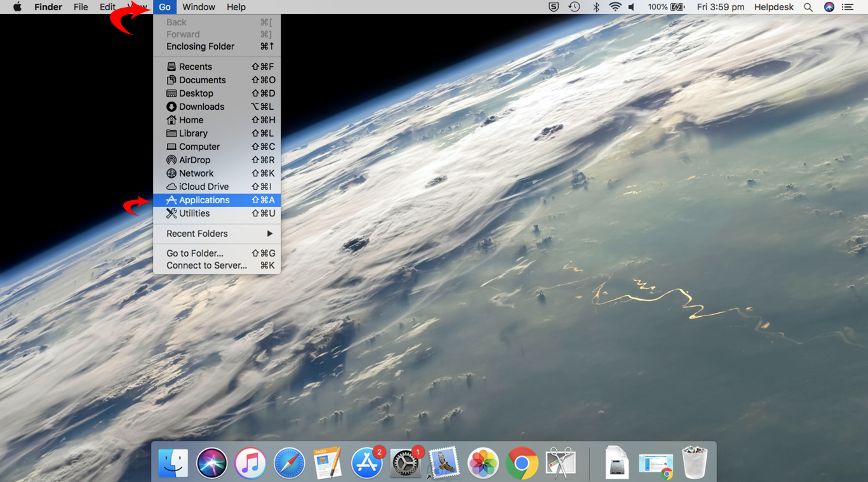Select Connect to Server…
868x482 pixels.
click(217, 265)
